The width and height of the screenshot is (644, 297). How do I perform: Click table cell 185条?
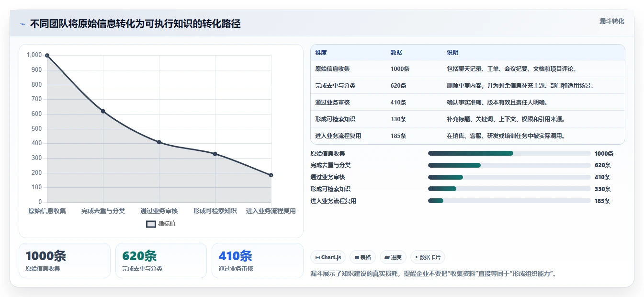click(398, 136)
